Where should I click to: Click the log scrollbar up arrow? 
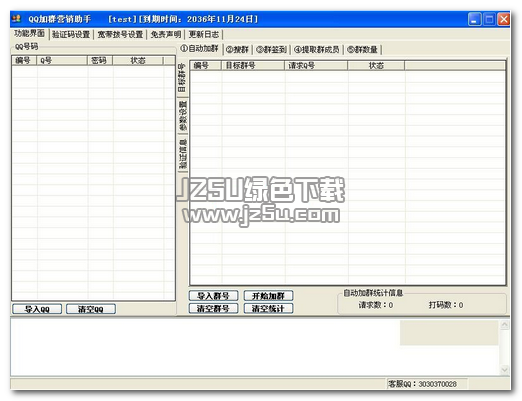click(x=505, y=325)
